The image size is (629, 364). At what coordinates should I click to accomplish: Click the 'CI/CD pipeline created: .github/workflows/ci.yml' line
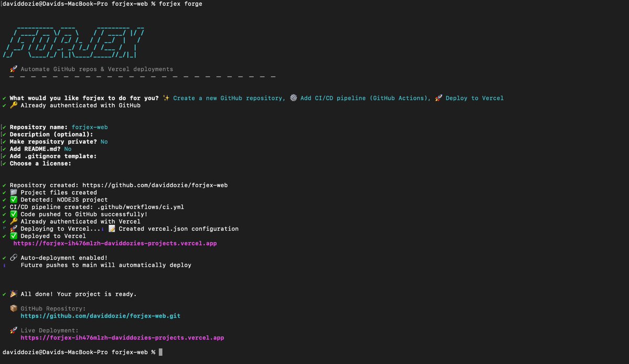pos(97,207)
